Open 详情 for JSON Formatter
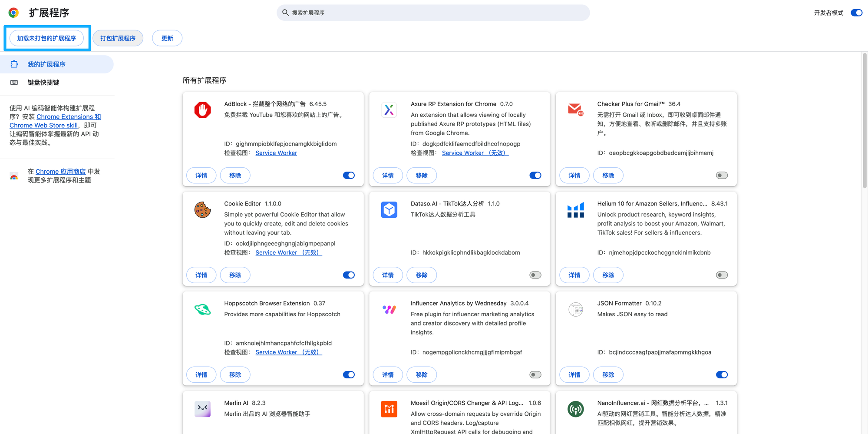The width and height of the screenshot is (868, 434). (574, 374)
